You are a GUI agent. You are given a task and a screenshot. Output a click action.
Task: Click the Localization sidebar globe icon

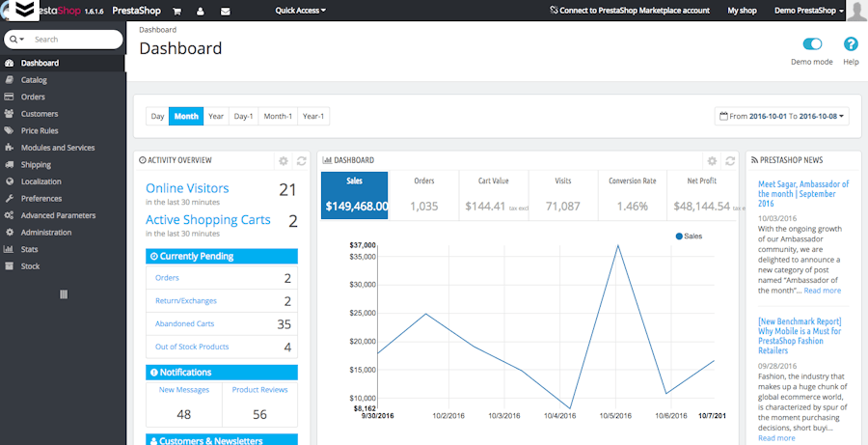[x=9, y=181]
